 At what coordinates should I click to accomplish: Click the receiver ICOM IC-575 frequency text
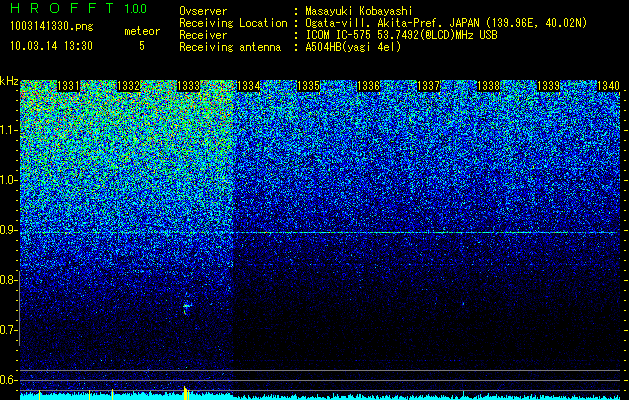[x=401, y=35]
